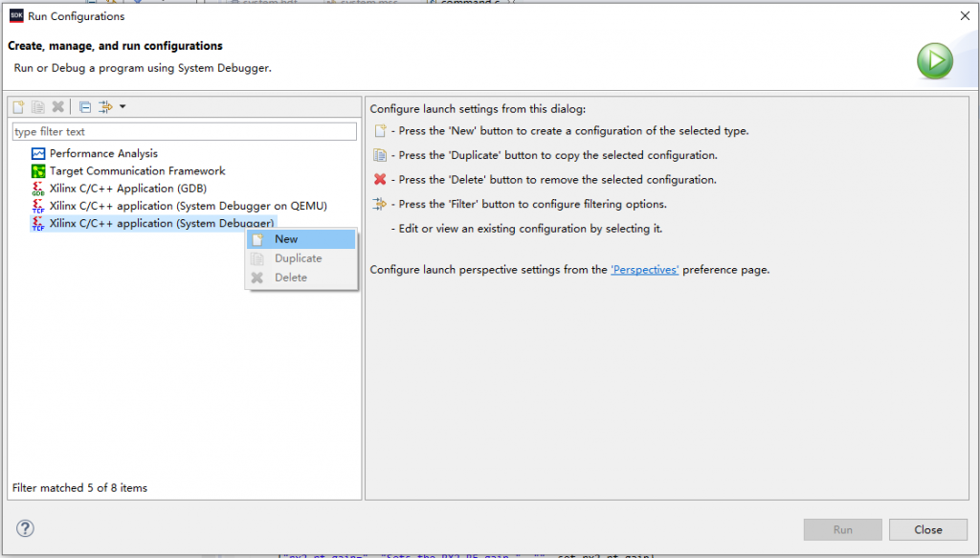Click the Performance Analysis chart icon
The height and width of the screenshot is (558, 980).
pos(38,153)
